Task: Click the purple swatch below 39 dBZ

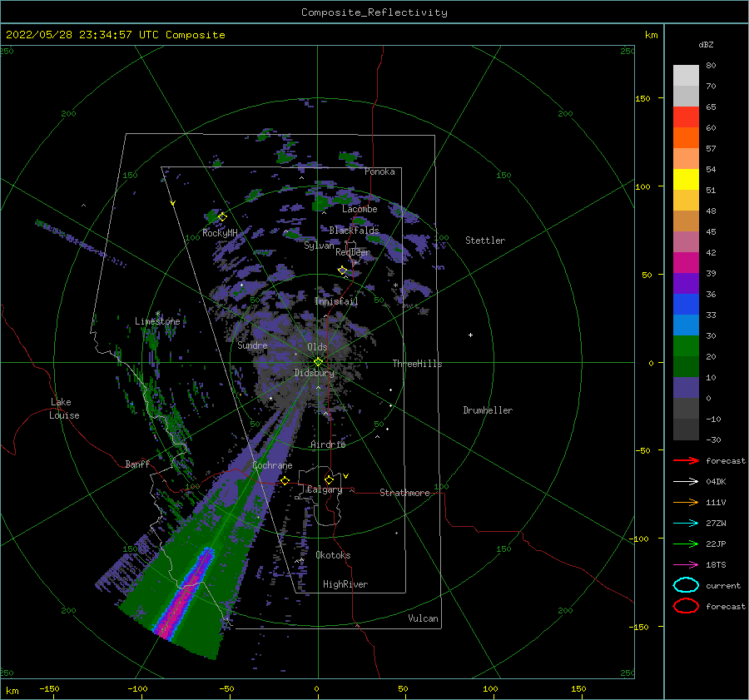Action: pos(686,284)
